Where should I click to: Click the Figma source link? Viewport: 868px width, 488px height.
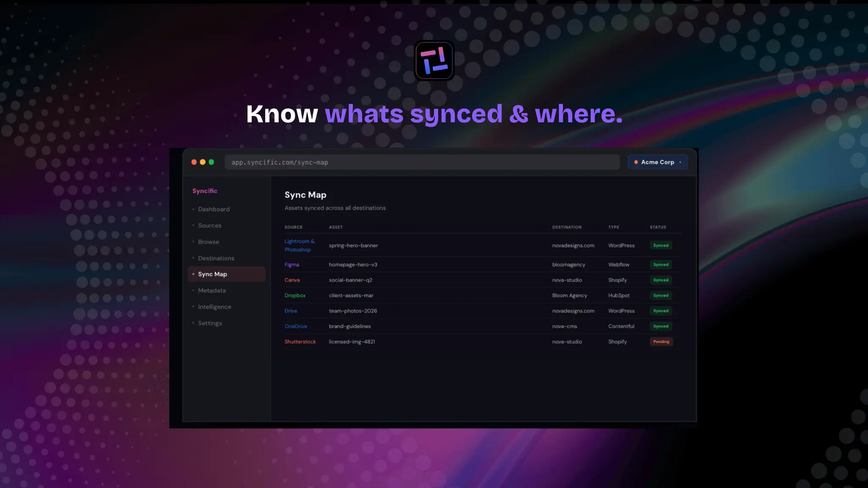tap(292, 265)
